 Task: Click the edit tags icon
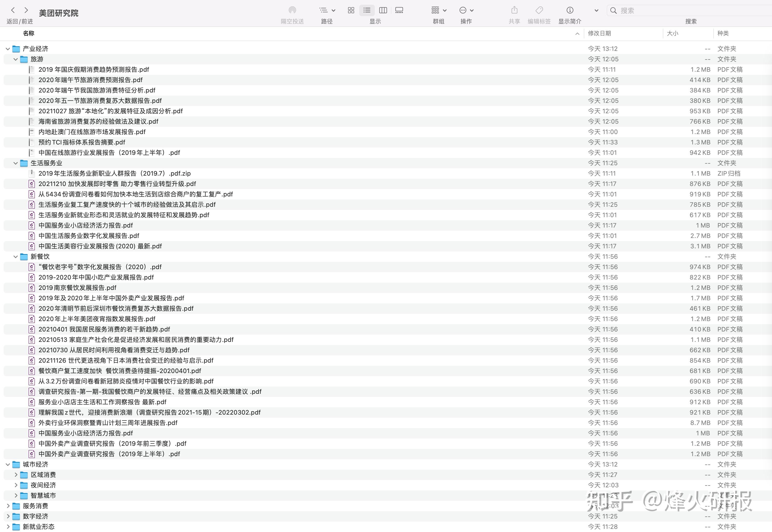pos(539,10)
